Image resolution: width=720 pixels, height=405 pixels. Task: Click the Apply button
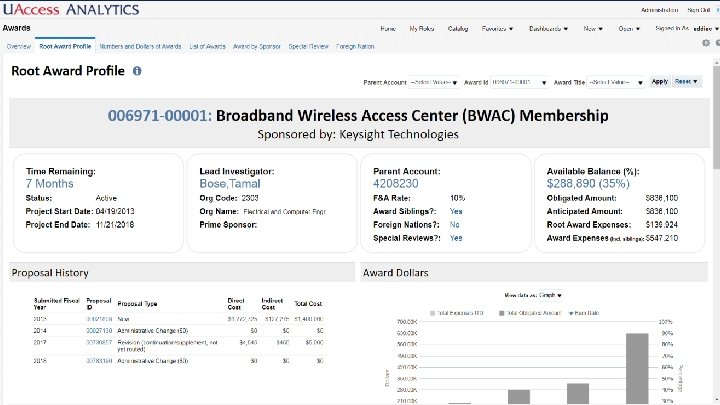point(660,82)
